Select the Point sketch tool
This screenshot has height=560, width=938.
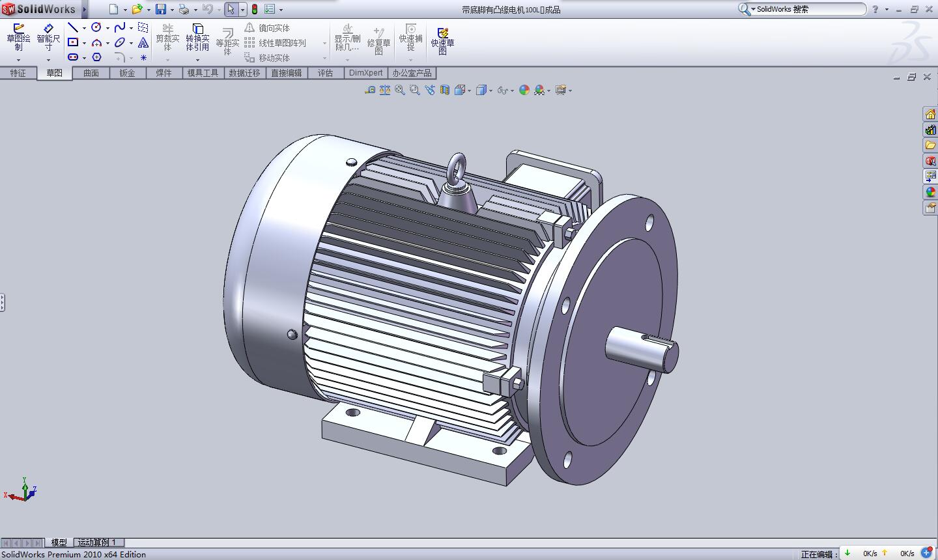tap(143, 57)
